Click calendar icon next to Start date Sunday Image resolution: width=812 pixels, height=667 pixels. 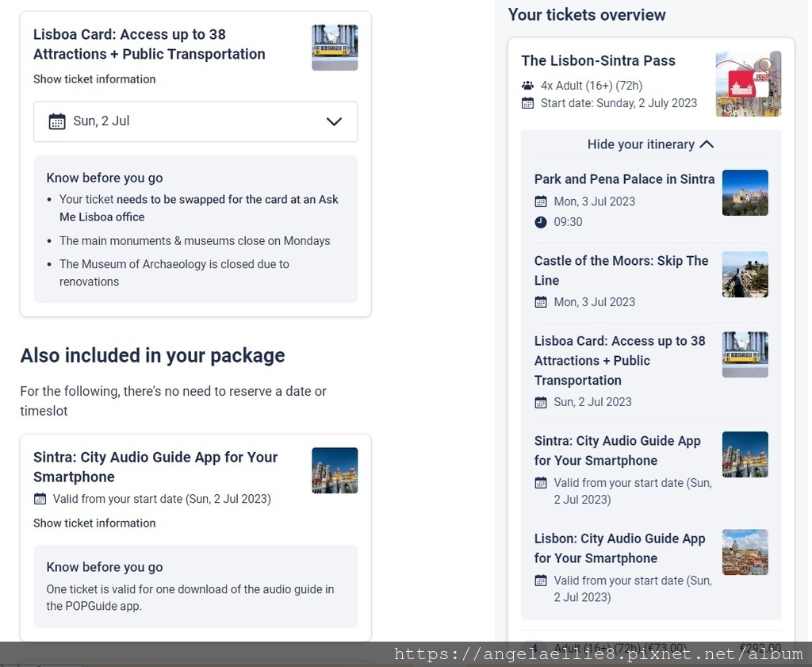coord(527,103)
